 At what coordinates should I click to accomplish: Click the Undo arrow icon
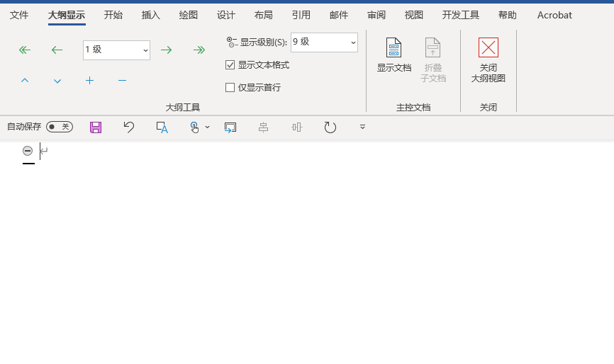point(129,127)
